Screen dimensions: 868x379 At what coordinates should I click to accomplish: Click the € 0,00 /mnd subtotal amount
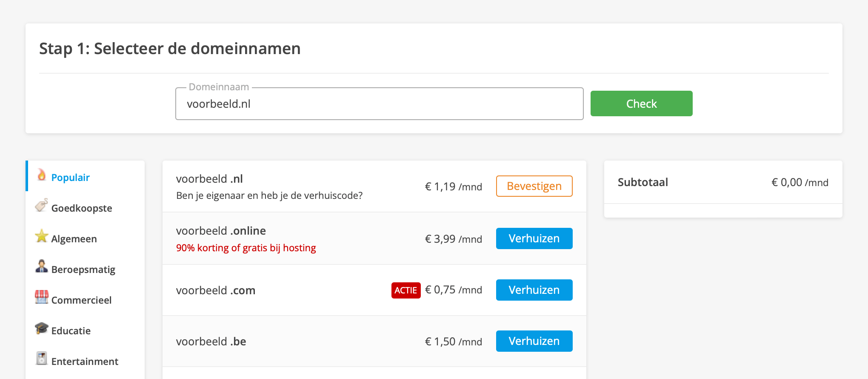[800, 182]
